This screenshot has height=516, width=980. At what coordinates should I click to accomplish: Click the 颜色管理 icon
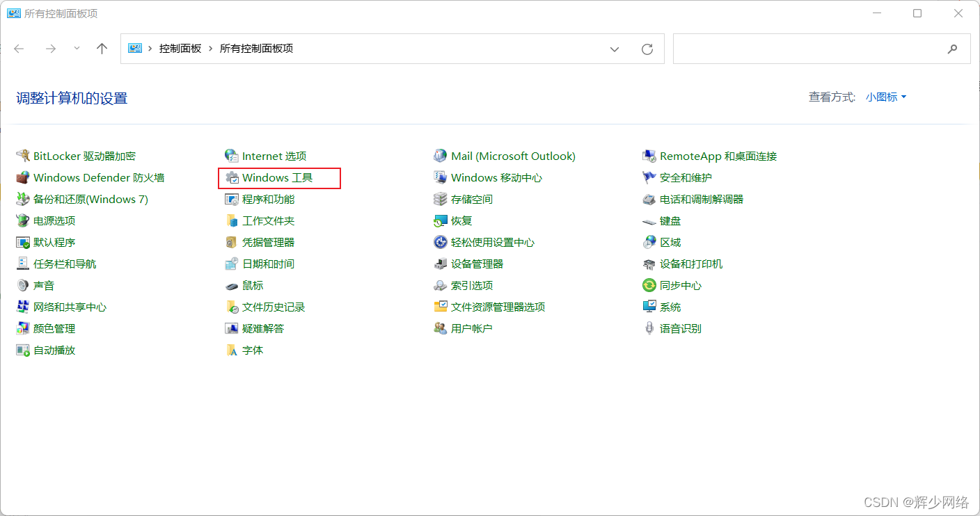pyautogui.click(x=23, y=328)
